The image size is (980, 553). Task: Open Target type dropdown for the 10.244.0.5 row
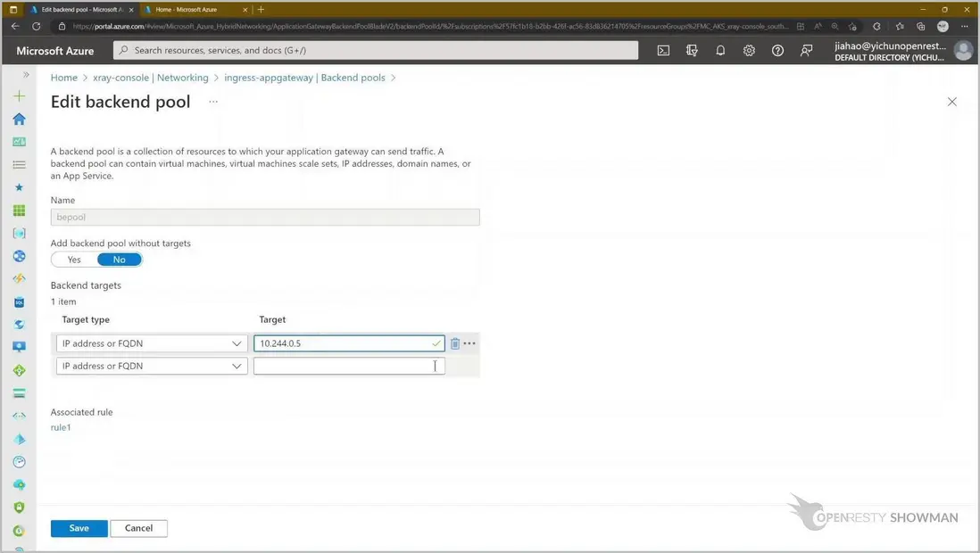152,343
